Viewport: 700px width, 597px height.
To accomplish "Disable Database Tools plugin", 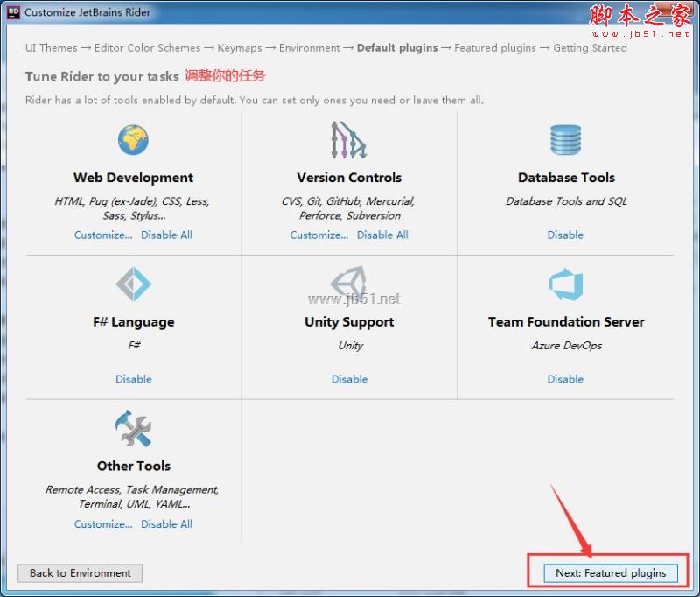I will click(565, 235).
